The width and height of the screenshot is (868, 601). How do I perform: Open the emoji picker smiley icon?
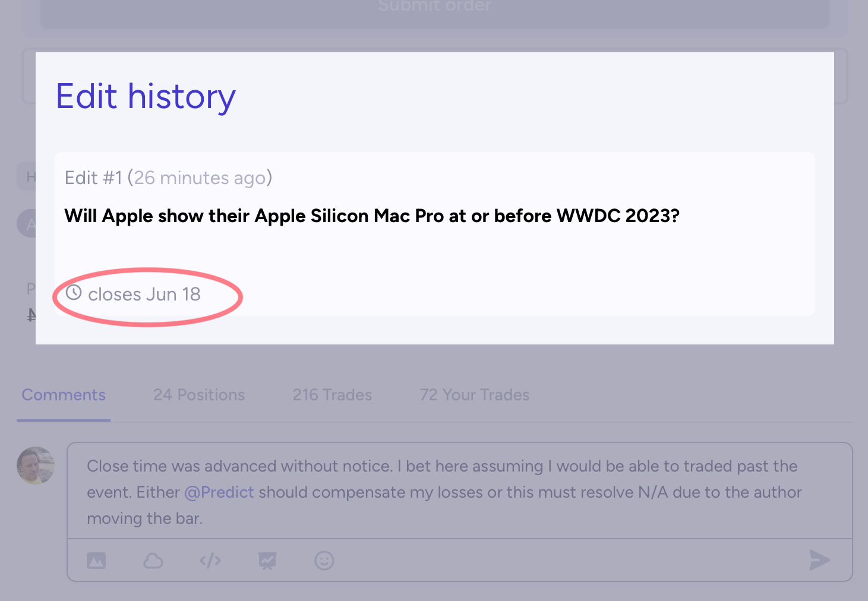coord(324,560)
